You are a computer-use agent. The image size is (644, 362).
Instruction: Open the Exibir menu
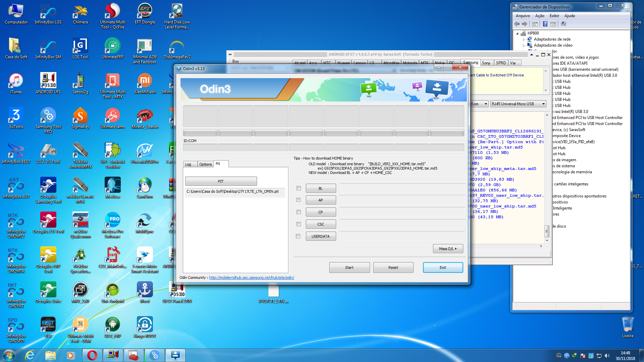tap(554, 16)
